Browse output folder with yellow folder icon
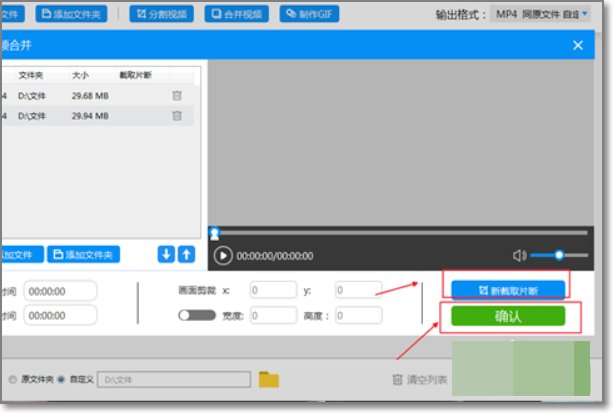Viewport: 613px width, 413px height. (269, 379)
